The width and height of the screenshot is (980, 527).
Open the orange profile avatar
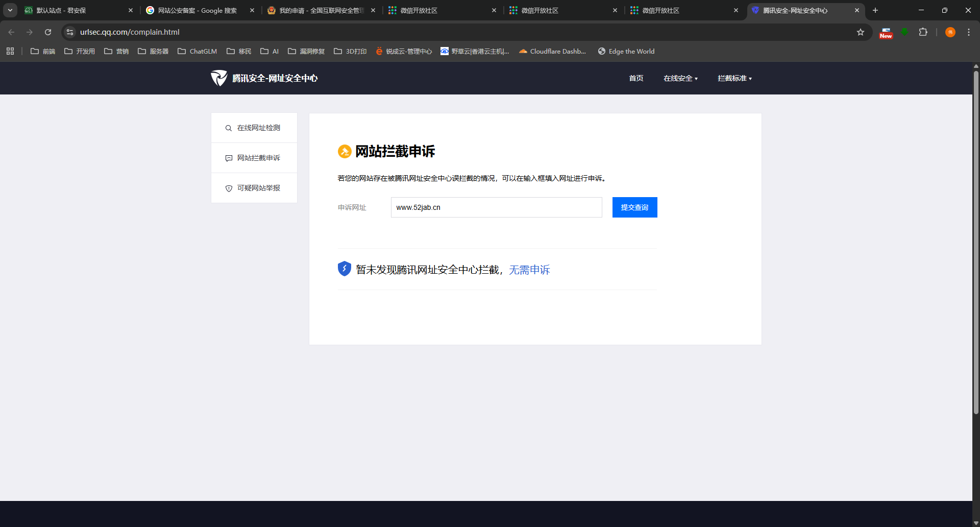click(x=950, y=32)
